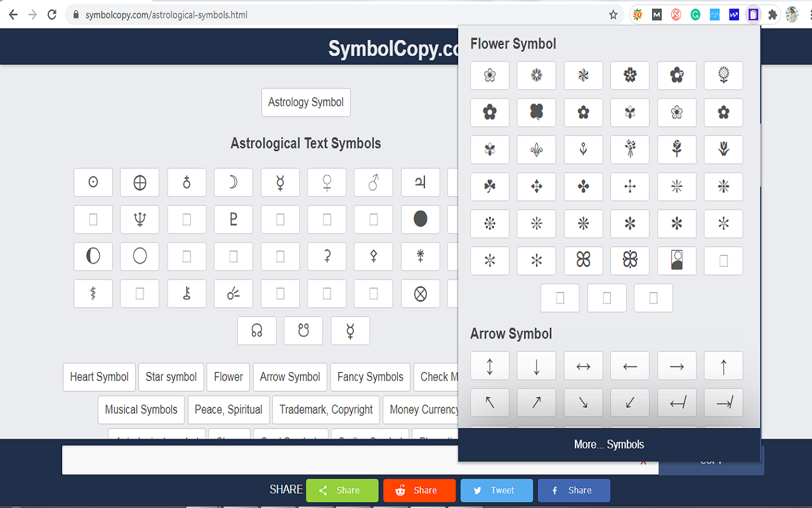Image resolution: width=812 pixels, height=508 pixels.
Task: Click the left arrow symbol
Action: (x=630, y=365)
